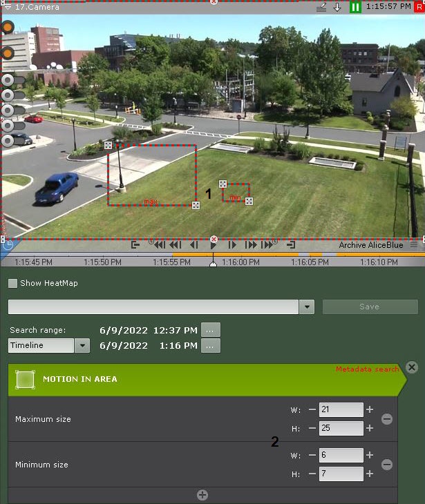
Task: Remove the Maximum size parameter
Action: coord(387,419)
